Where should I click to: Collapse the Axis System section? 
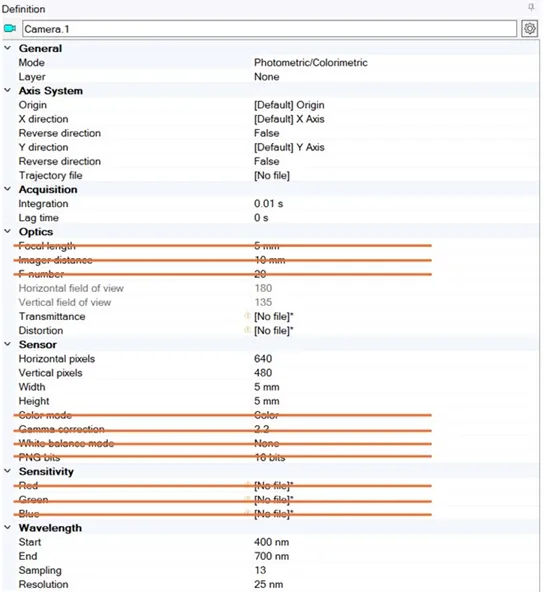pyautogui.click(x=8, y=90)
